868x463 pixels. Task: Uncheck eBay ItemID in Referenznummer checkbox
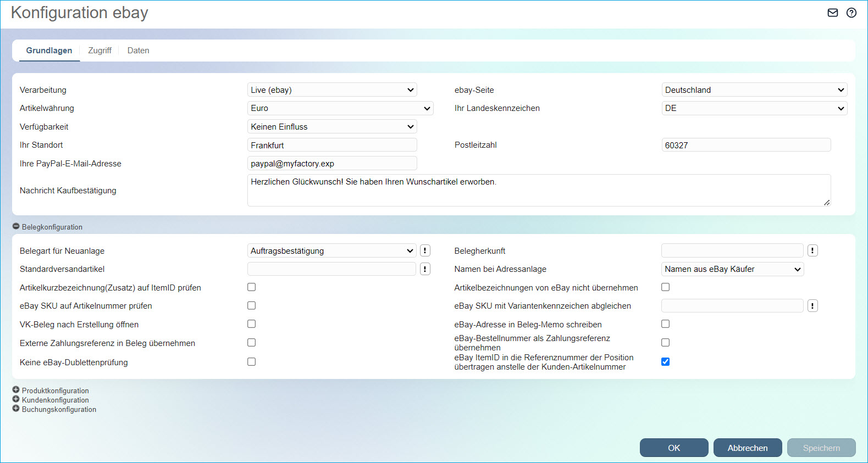pos(665,361)
